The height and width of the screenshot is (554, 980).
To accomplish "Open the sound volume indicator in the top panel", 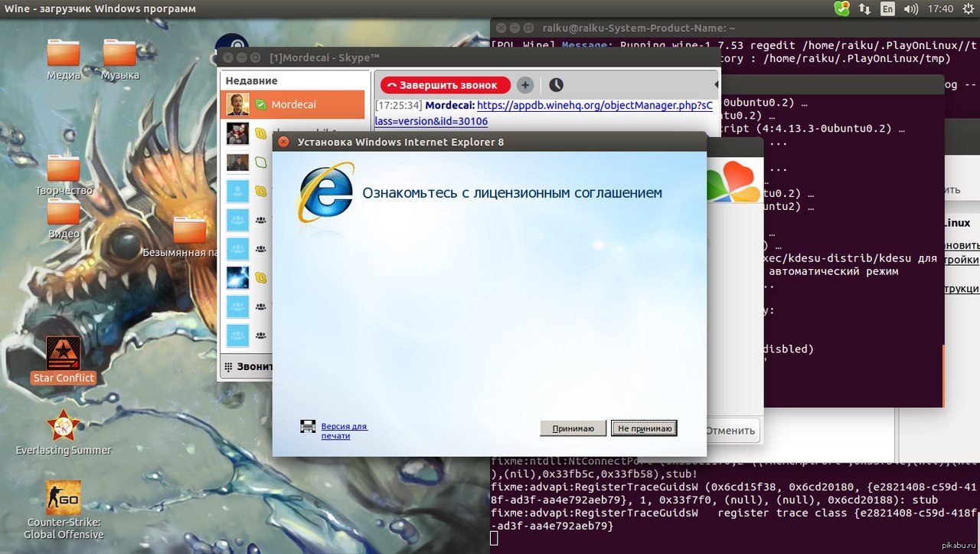I will (x=910, y=9).
